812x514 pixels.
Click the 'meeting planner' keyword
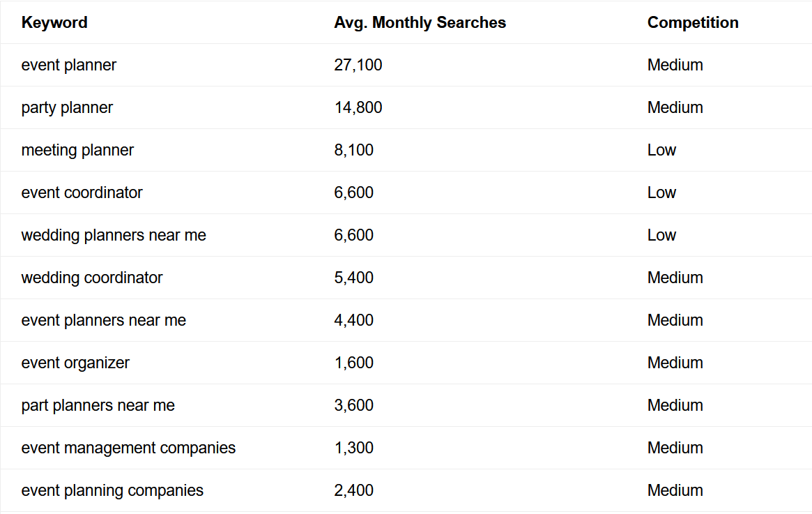[x=77, y=150]
